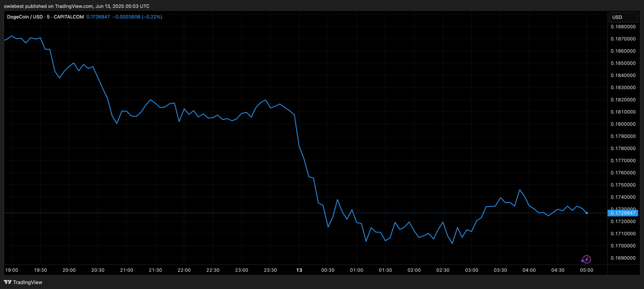Click the change value −0.0003808 (−0.22%)
Screen dimensions: 644x289
[137, 17]
